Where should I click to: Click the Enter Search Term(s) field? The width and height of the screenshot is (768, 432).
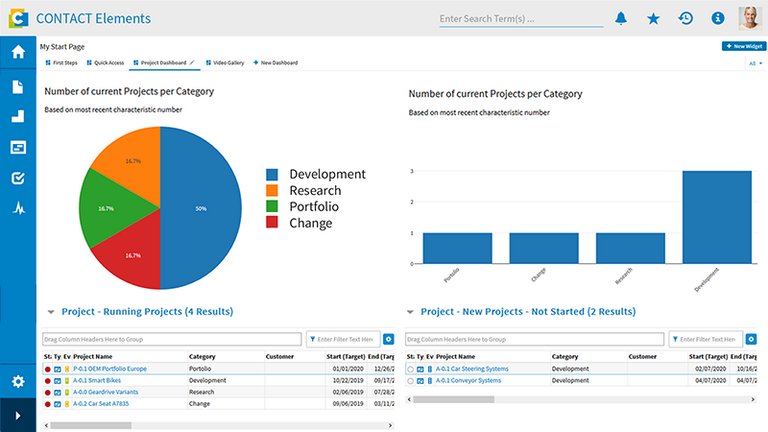pos(520,18)
